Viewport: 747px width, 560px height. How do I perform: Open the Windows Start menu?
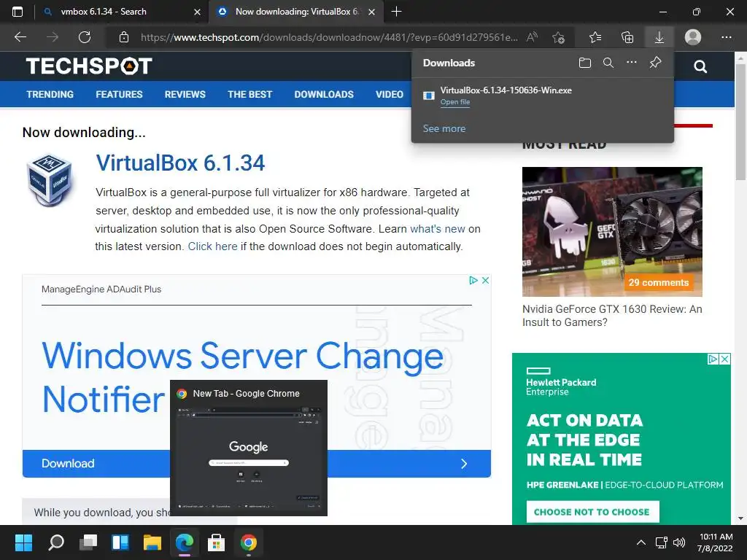(23, 542)
